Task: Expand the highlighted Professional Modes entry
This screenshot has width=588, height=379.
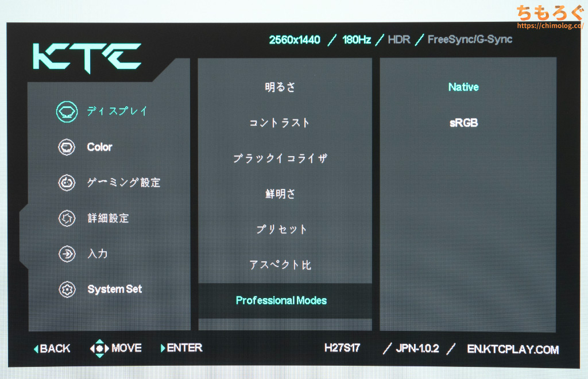Action: click(x=281, y=300)
